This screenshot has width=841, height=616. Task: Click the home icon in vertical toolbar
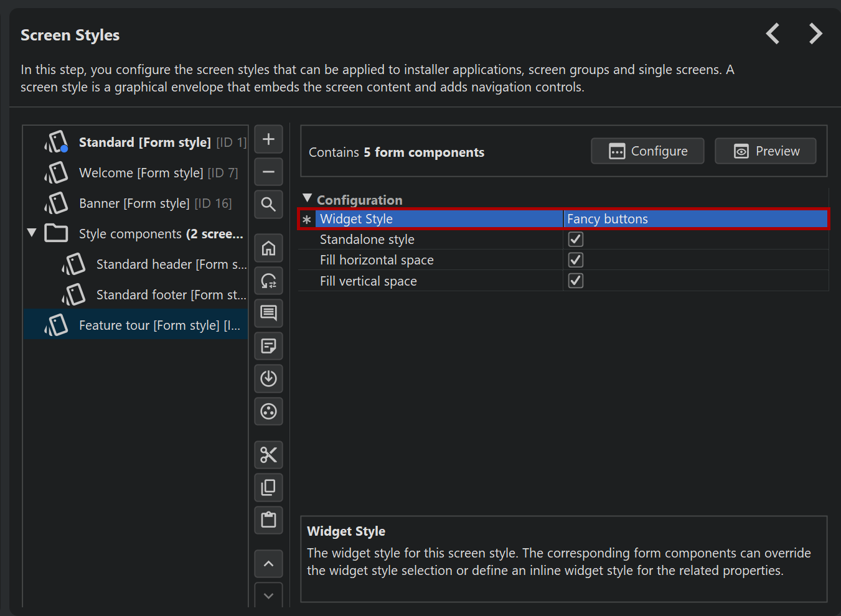(x=268, y=249)
